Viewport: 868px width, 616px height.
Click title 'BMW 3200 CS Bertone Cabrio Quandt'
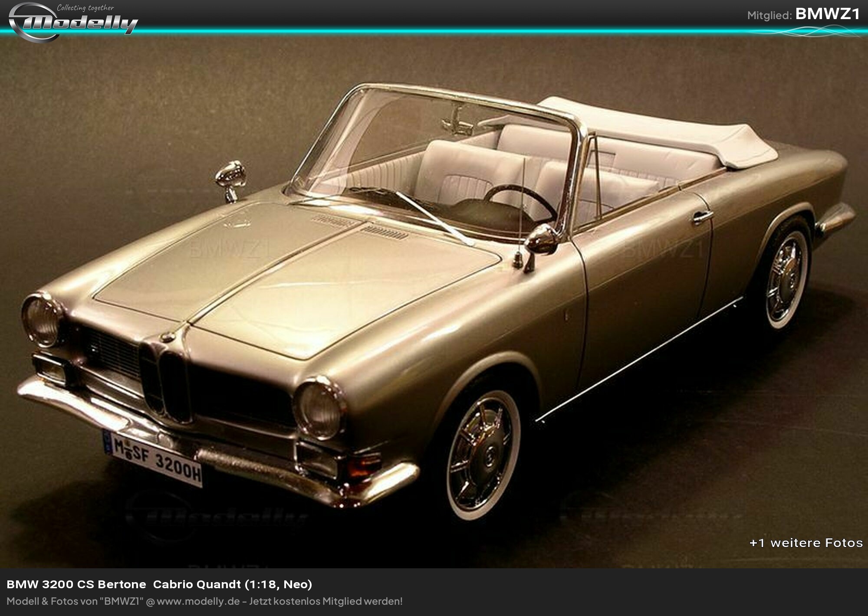tap(159, 584)
